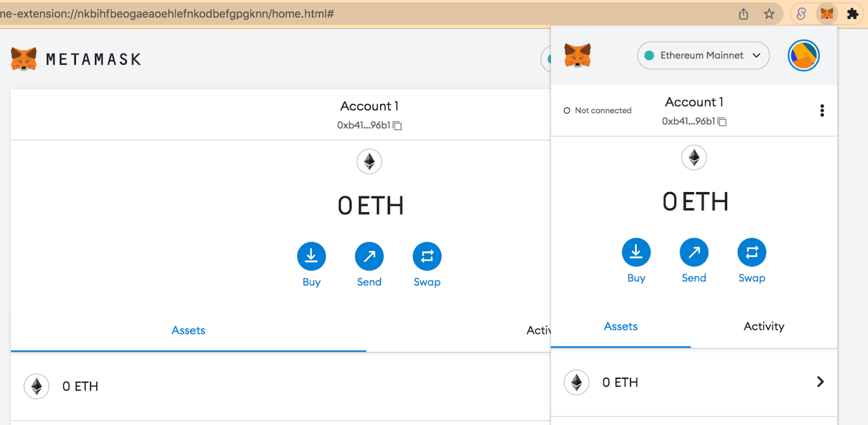Click the ETH icon in popup assets row
The height and width of the screenshot is (425, 868).
pos(577,383)
